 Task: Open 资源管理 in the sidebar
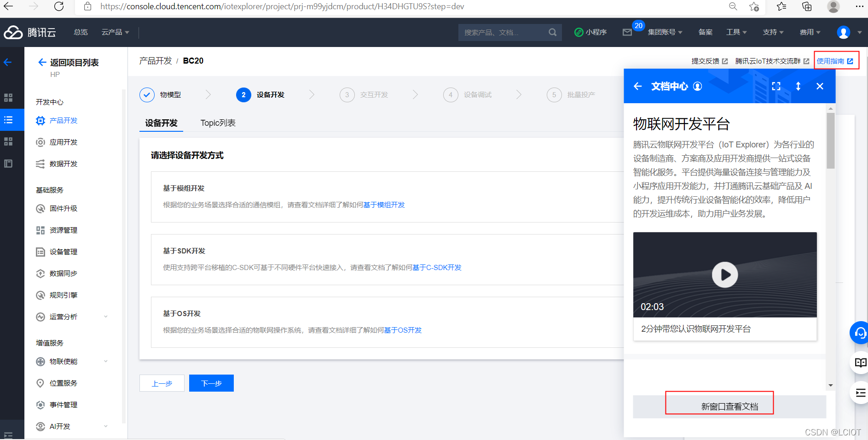(x=64, y=230)
